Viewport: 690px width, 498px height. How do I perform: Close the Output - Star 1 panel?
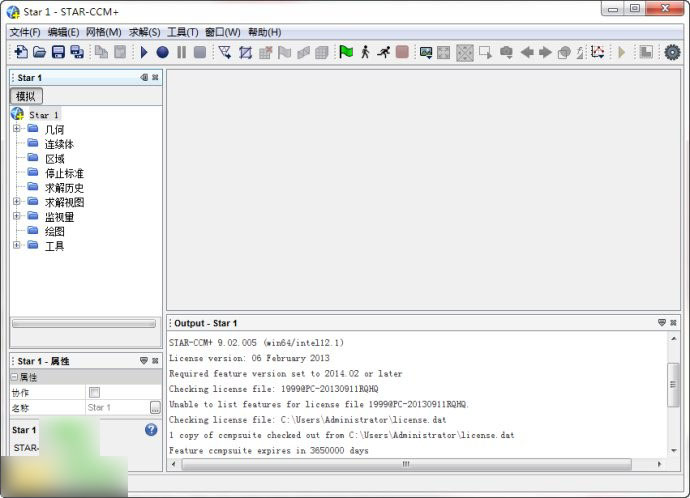pyautogui.click(x=673, y=323)
